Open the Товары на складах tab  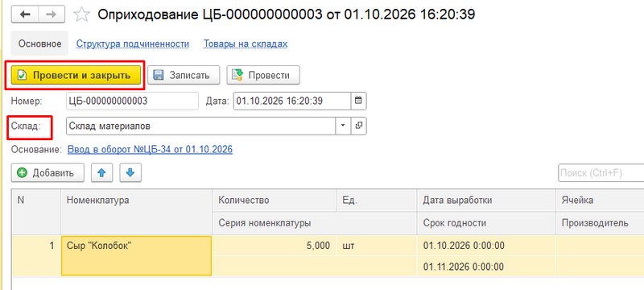[x=246, y=44]
